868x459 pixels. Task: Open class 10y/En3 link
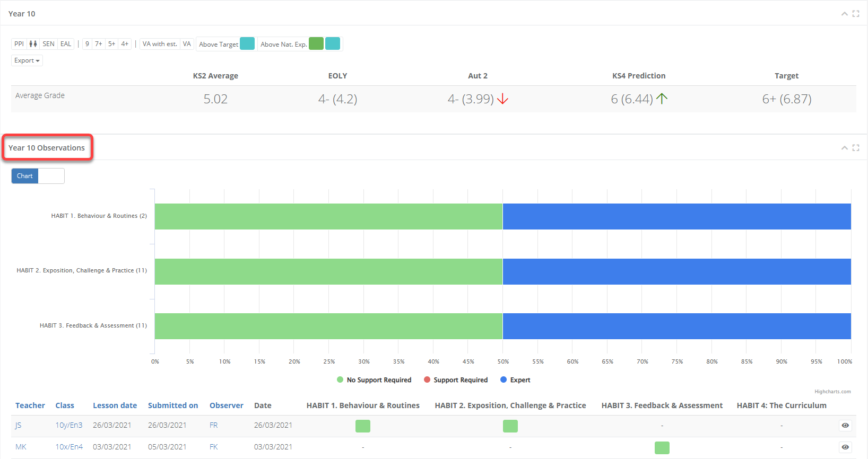(x=69, y=425)
